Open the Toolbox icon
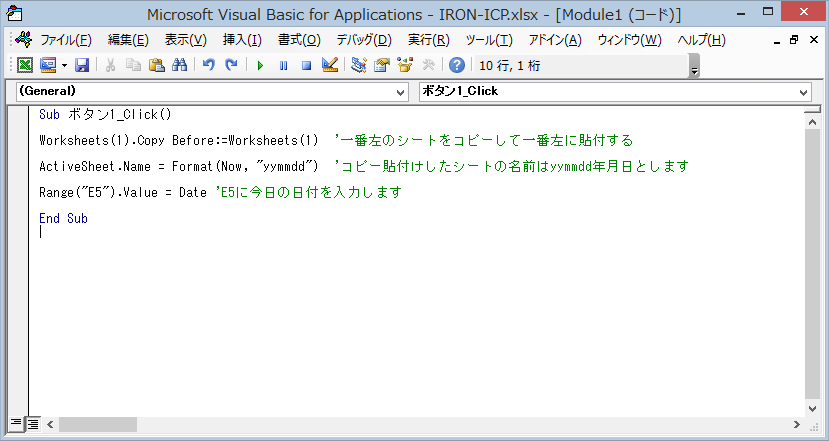The width and height of the screenshot is (829, 441). tap(428, 65)
